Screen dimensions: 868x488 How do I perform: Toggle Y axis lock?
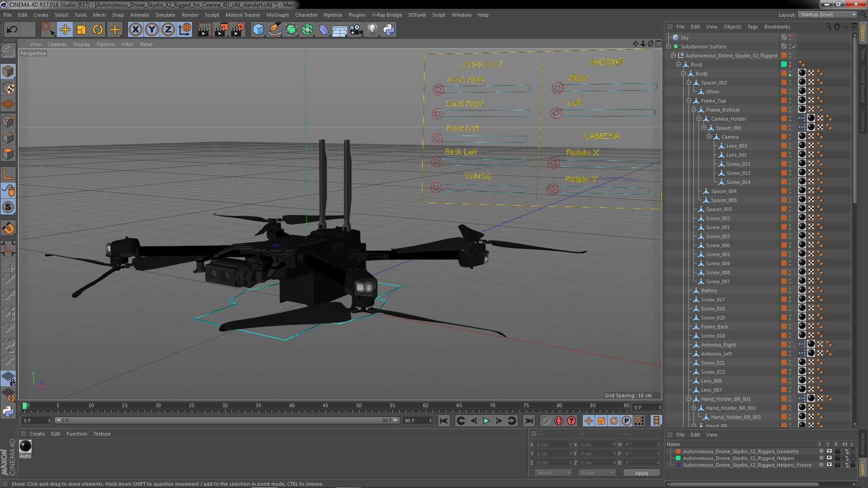(x=152, y=30)
